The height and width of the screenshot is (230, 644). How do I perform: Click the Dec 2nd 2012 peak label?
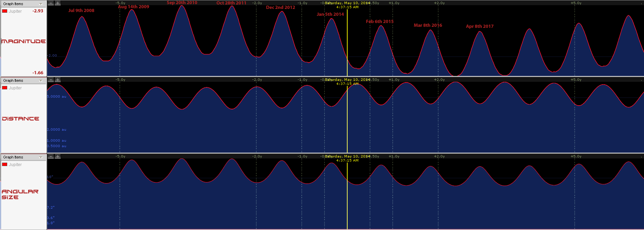280,8
